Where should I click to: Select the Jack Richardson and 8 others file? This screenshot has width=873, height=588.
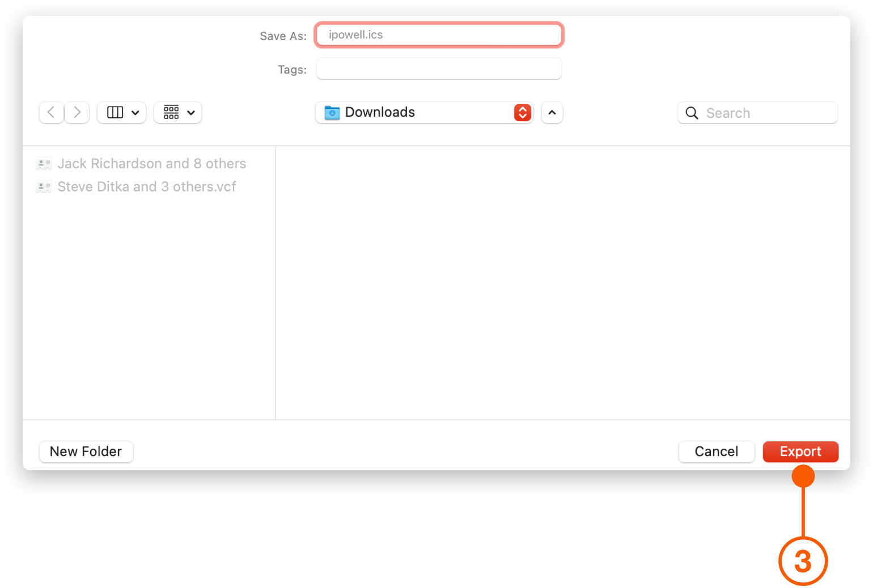pos(151,164)
